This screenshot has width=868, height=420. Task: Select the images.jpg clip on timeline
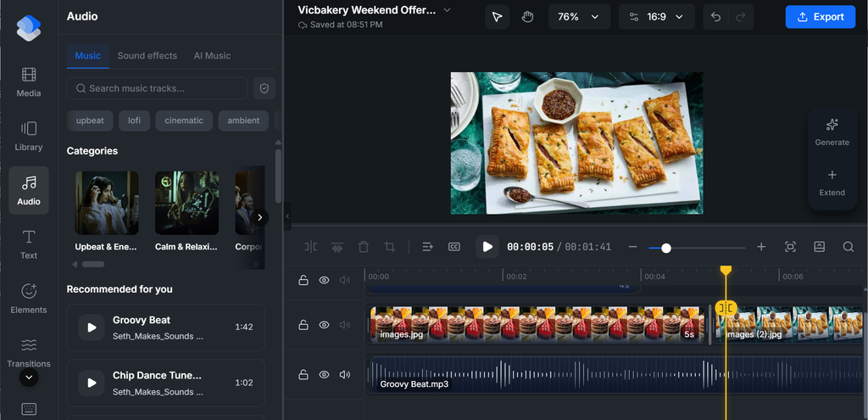point(537,325)
